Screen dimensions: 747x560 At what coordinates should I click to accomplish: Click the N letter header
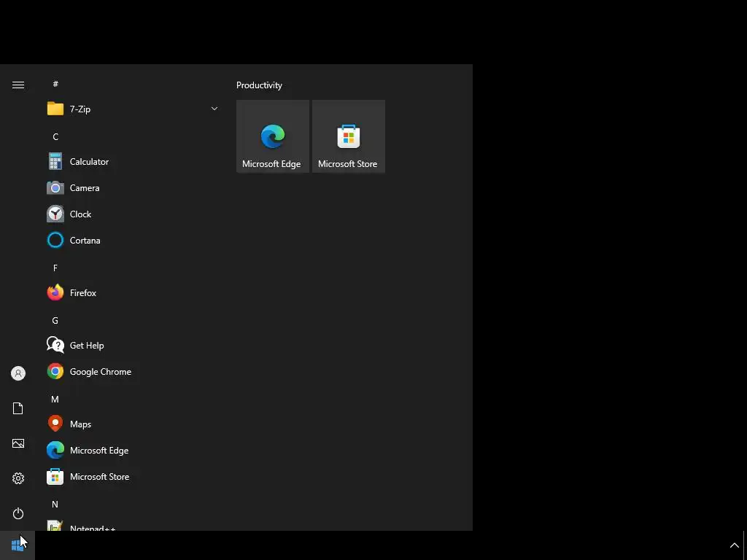point(55,504)
